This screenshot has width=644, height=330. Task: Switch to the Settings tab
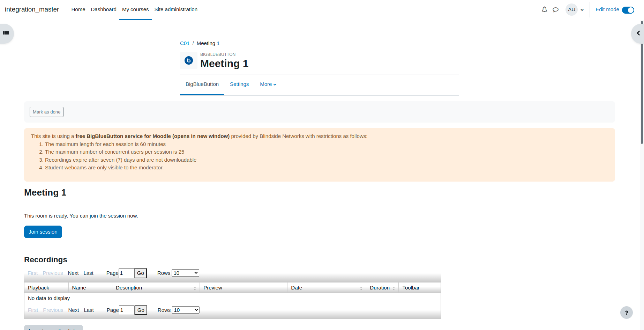pos(239,84)
